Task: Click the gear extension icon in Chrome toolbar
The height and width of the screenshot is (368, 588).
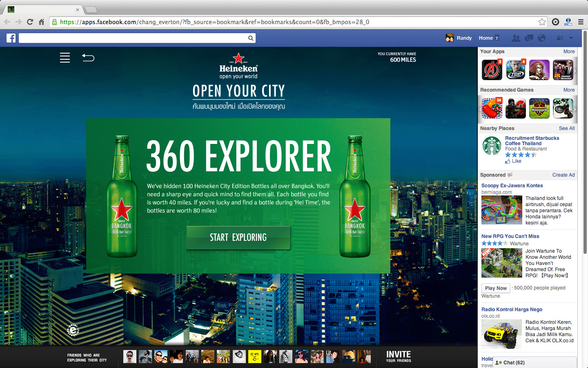Action: (x=555, y=22)
